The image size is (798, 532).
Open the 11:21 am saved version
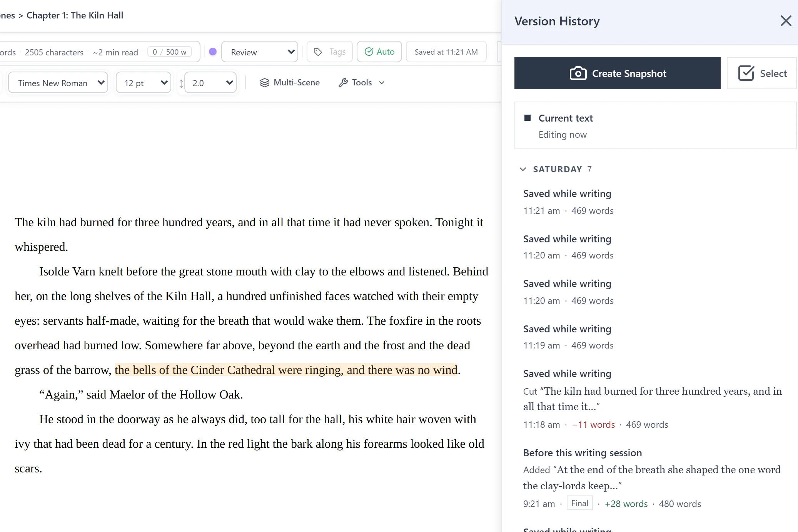(x=655, y=202)
